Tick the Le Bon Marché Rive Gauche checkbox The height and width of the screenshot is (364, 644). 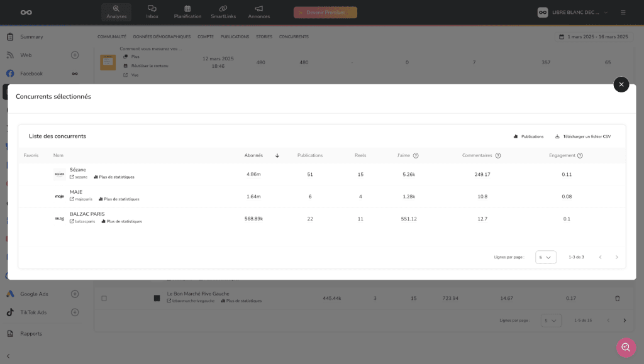[104, 298]
